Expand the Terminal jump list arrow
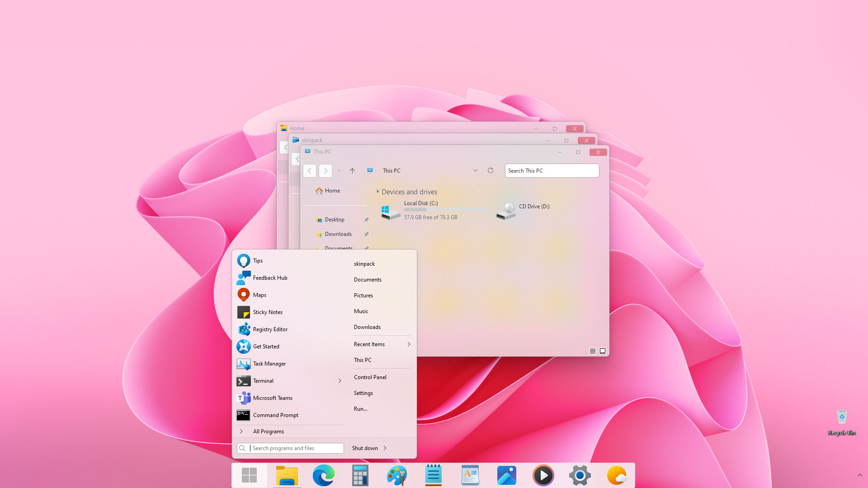The image size is (868, 488). click(x=340, y=381)
